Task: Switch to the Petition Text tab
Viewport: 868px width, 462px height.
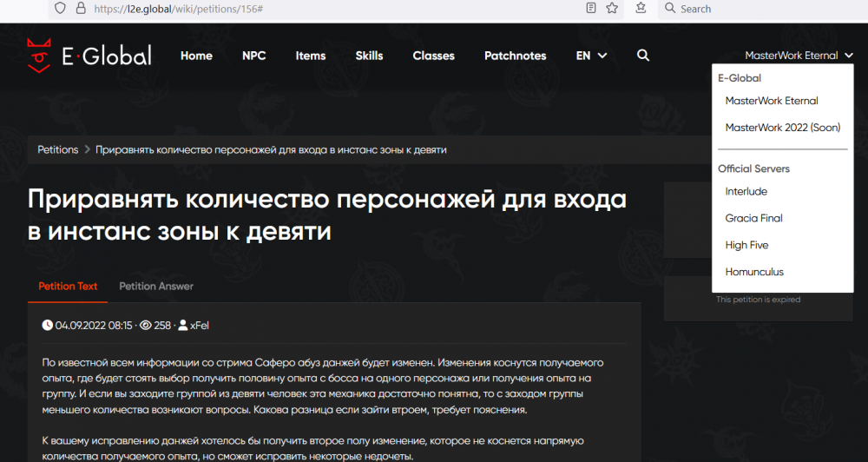Action: click(68, 287)
